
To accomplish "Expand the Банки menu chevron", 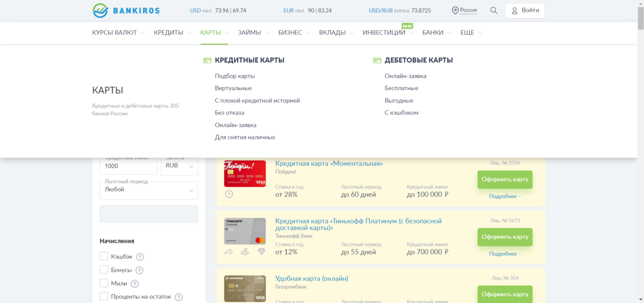I will (449, 33).
